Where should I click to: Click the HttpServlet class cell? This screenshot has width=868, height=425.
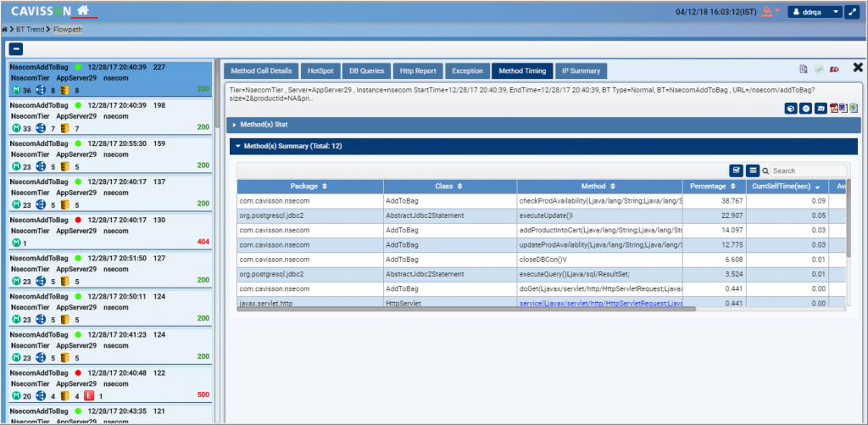(450, 303)
